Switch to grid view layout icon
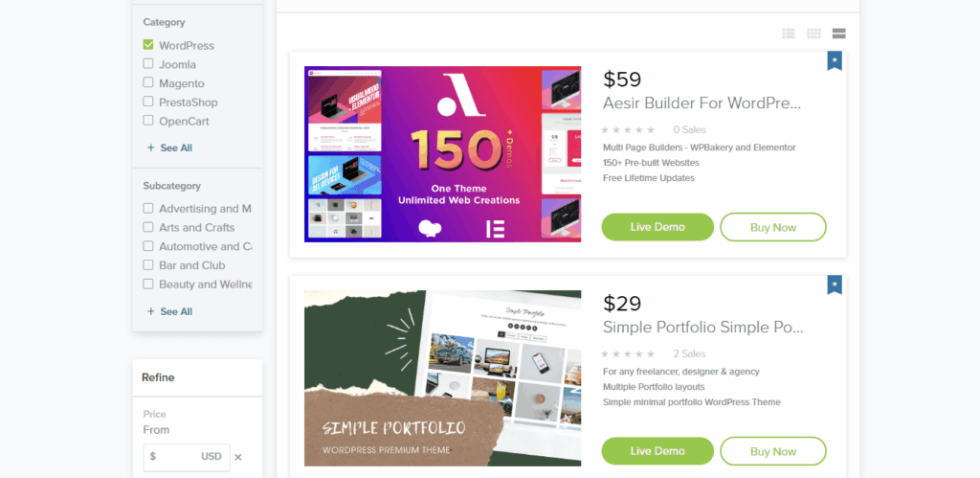This screenshot has height=478, width=980. 813,34
